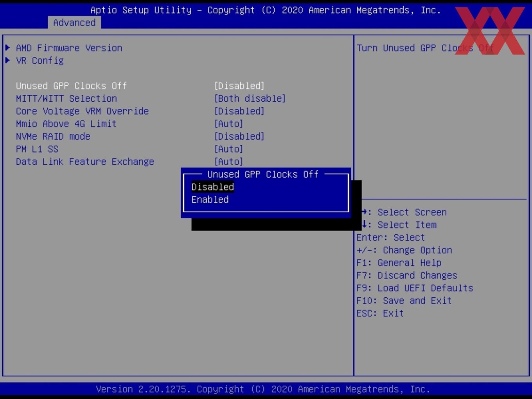
Task: Open AMD Firmware Version entry
Action: (x=69, y=48)
